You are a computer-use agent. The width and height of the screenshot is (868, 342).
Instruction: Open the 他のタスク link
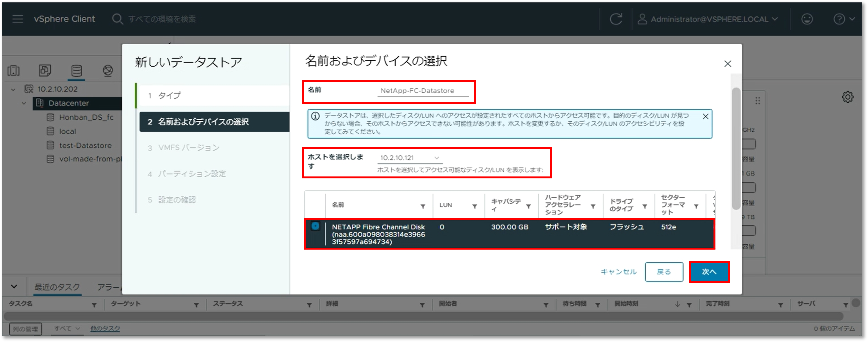pyautogui.click(x=105, y=328)
